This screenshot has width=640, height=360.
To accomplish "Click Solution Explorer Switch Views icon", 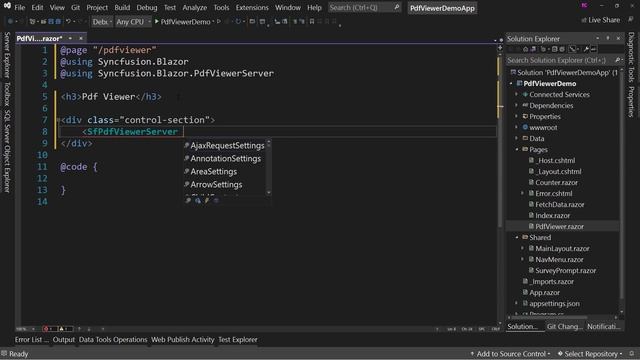I will coord(533,49).
